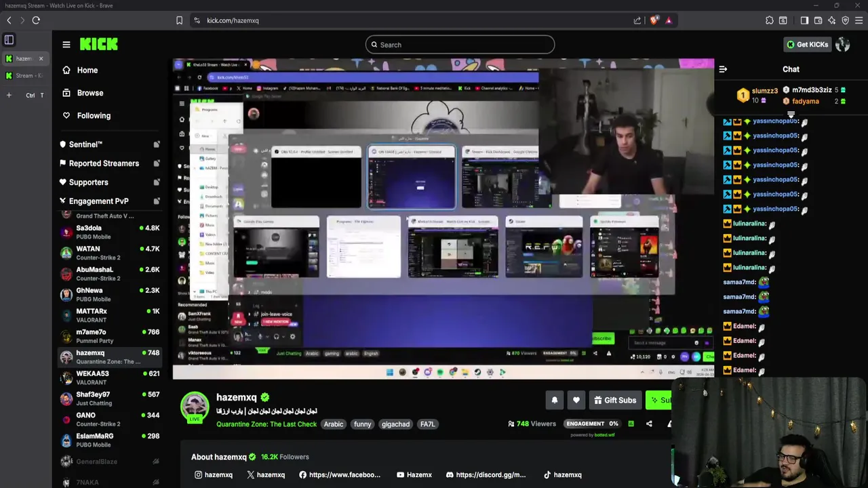The height and width of the screenshot is (488, 868).
Task: Open Sentinel in new window icon
Action: pos(157,144)
